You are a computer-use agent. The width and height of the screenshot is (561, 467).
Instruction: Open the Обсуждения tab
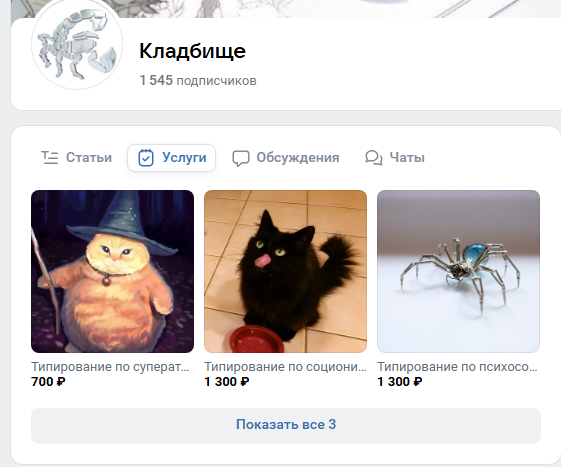click(286, 158)
